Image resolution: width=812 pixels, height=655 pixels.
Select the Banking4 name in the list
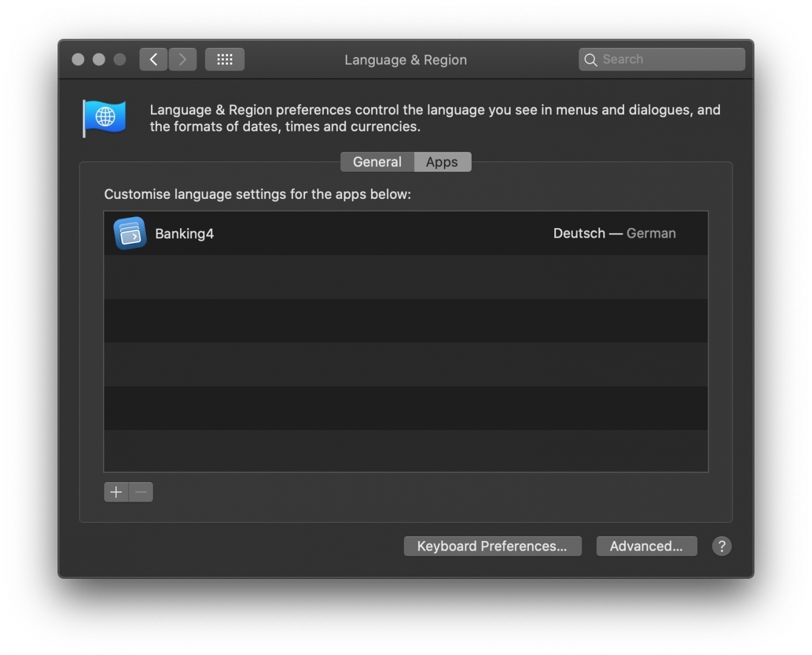184,233
